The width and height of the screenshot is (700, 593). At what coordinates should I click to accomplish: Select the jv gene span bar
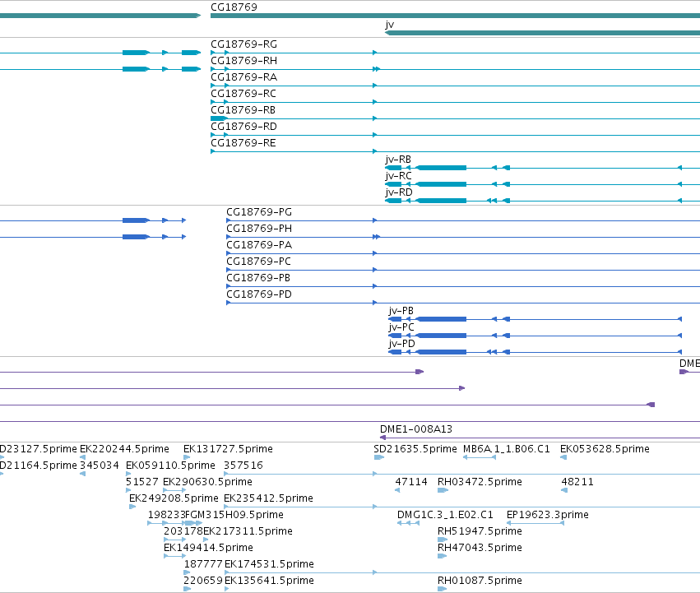click(542, 33)
